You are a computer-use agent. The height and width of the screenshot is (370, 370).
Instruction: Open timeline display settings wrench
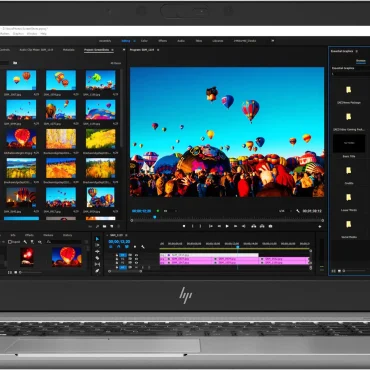143,247
